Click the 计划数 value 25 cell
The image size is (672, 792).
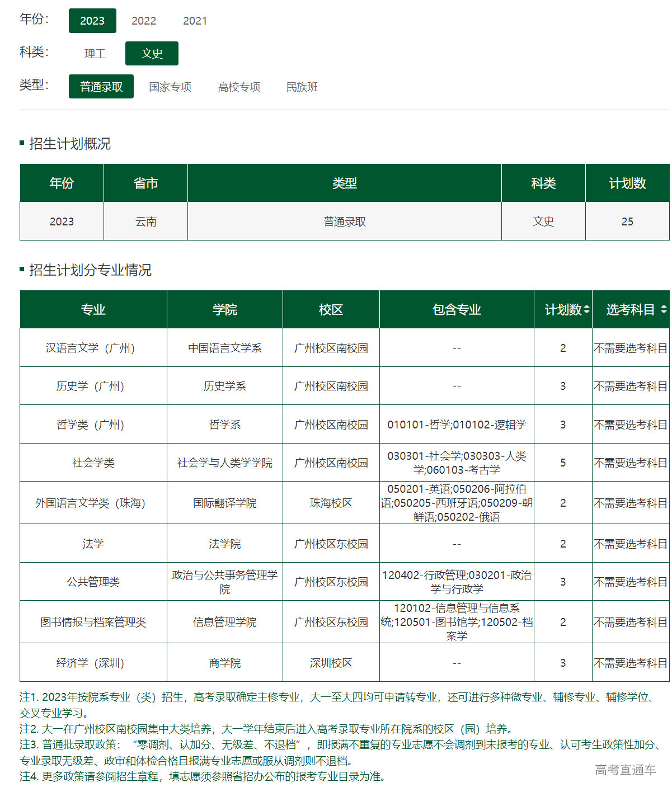627,221
